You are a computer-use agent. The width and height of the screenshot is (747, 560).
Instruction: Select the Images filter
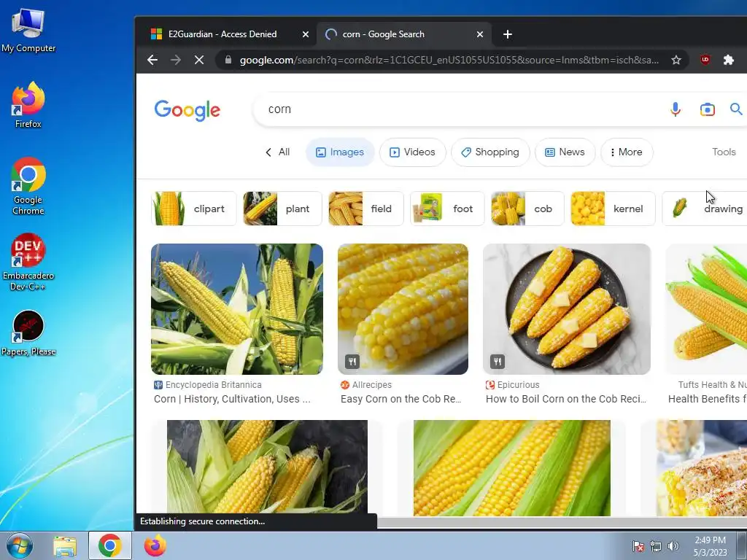pyautogui.click(x=340, y=152)
